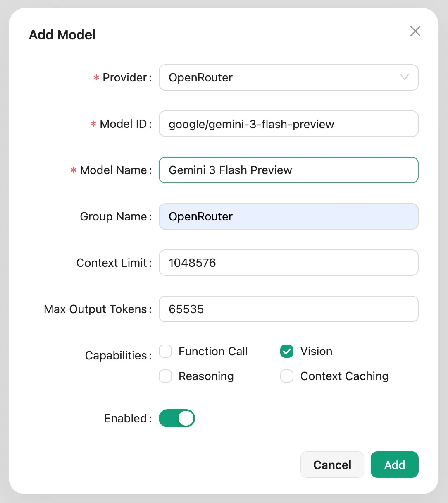Enable the Reasoning capability
Screen dimensions: 448x503
point(165,376)
